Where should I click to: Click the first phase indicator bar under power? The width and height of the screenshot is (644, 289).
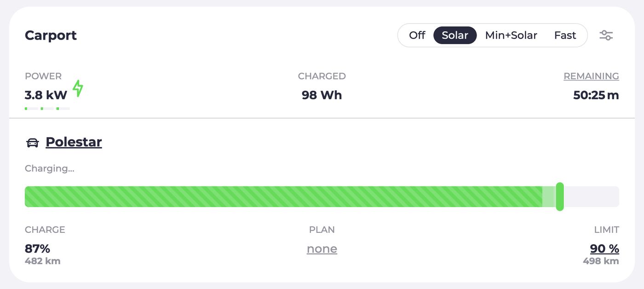pos(31,109)
